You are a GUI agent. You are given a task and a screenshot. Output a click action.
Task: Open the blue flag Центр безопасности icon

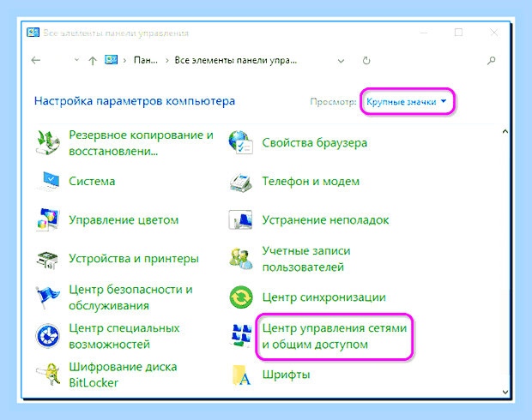[48, 297]
